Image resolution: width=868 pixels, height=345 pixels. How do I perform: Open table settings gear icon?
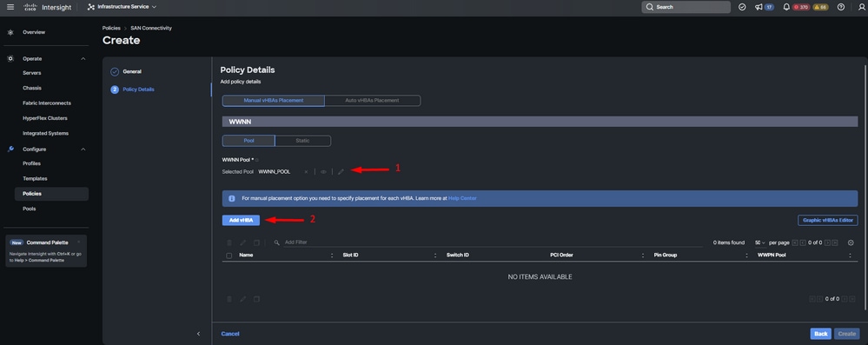click(x=851, y=242)
